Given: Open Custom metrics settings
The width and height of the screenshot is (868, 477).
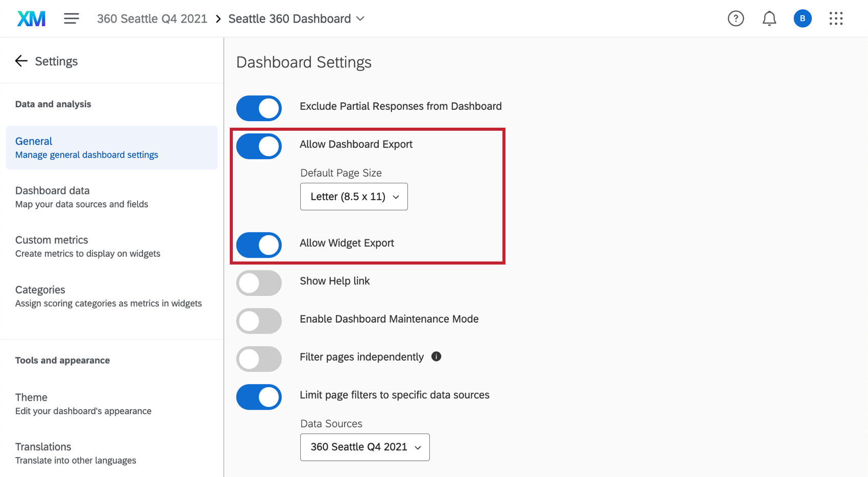Looking at the screenshot, I should coord(52,240).
